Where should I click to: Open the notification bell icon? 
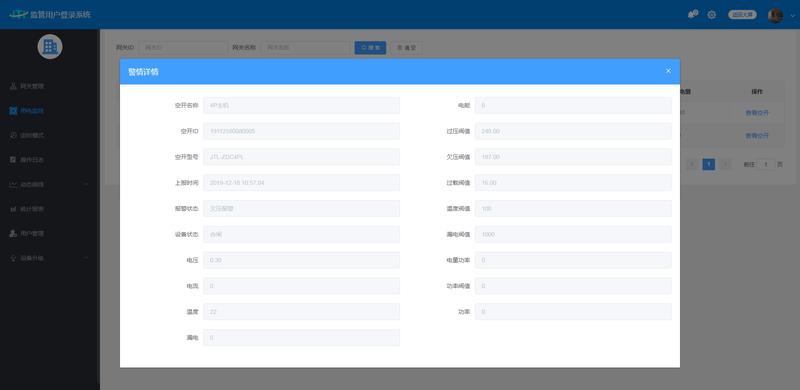(691, 15)
